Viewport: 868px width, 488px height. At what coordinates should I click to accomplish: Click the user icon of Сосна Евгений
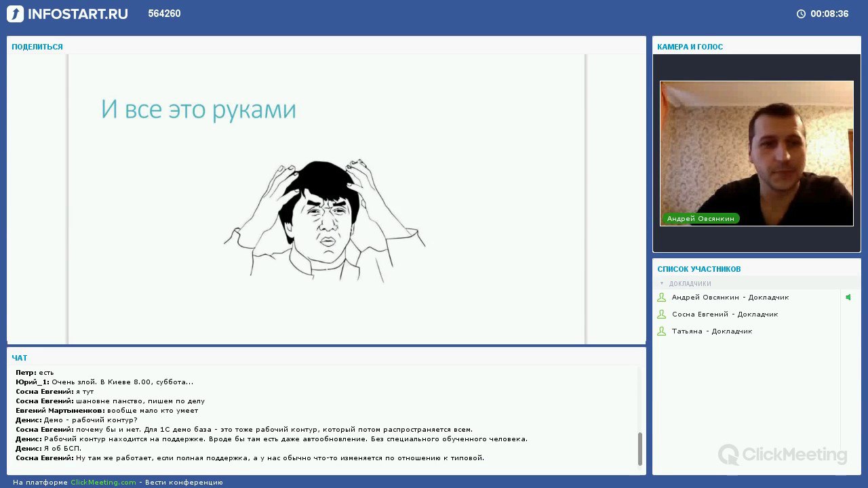(662, 314)
